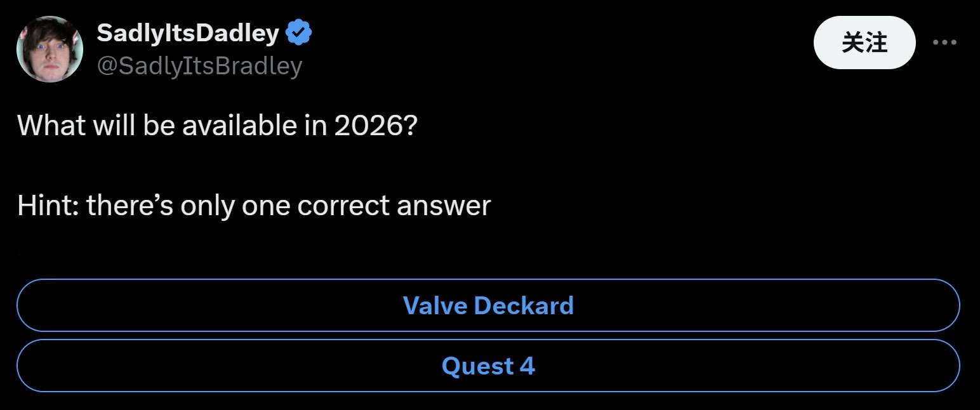Screen dimensions: 980x410
Task: Open the more options menu via ellipsis icon
Action: click(x=945, y=42)
